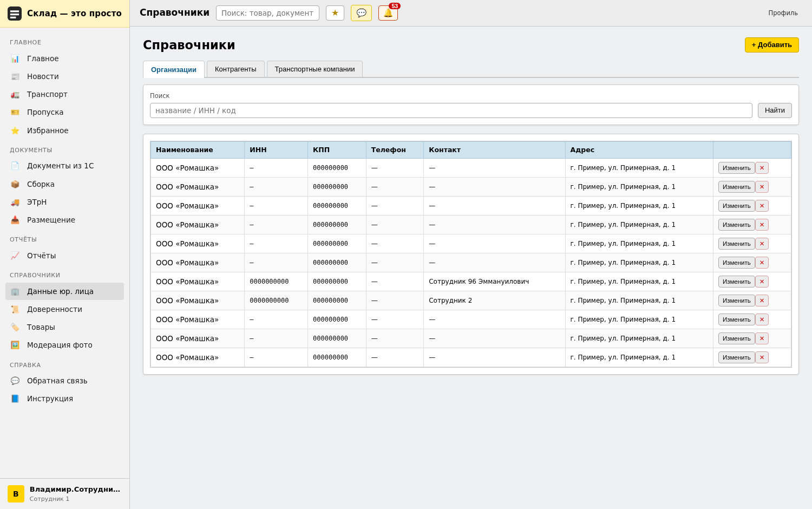This screenshot has width=812, height=509.
Task: Click the app logo icon beside «Склад — это просто»
Action: 15,14
